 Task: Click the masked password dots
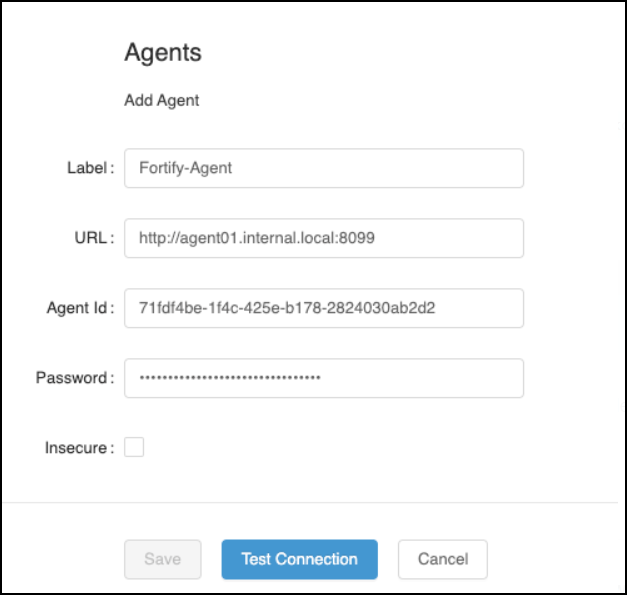pyautogui.click(x=230, y=378)
